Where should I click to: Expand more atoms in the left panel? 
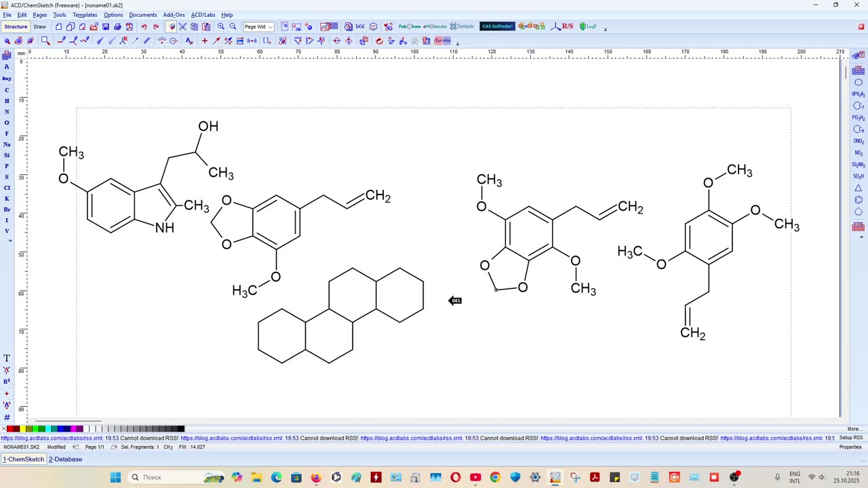(9, 241)
